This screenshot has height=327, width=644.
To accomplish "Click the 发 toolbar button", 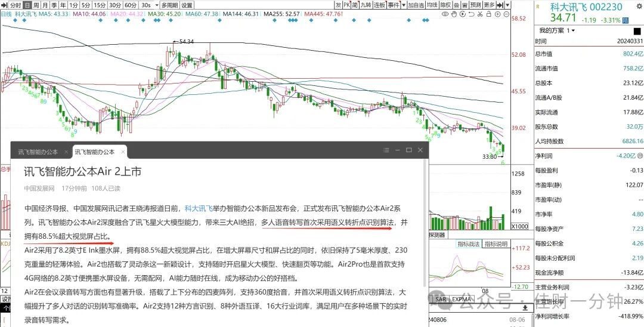I will 338,5.
